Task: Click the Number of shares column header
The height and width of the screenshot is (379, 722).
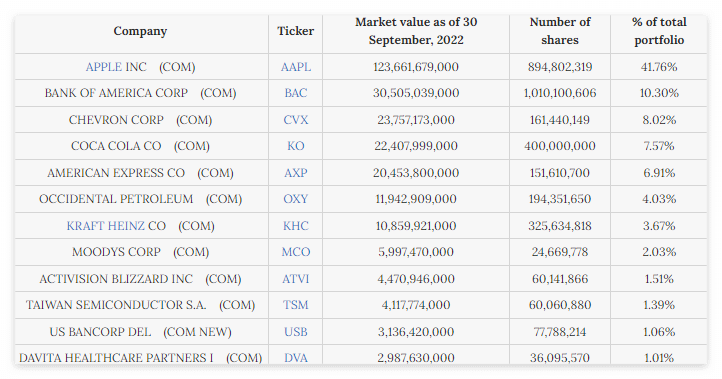Action: click(560, 31)
